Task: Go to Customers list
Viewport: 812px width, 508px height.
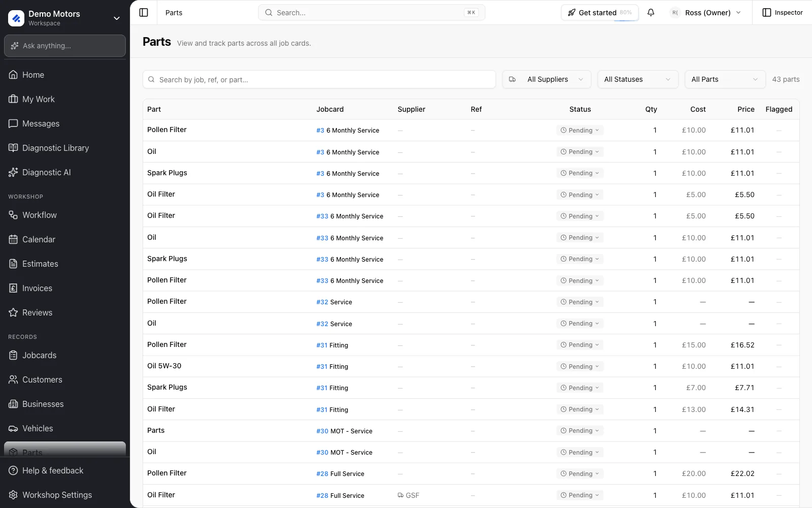Action: click(x=65, y=379)
